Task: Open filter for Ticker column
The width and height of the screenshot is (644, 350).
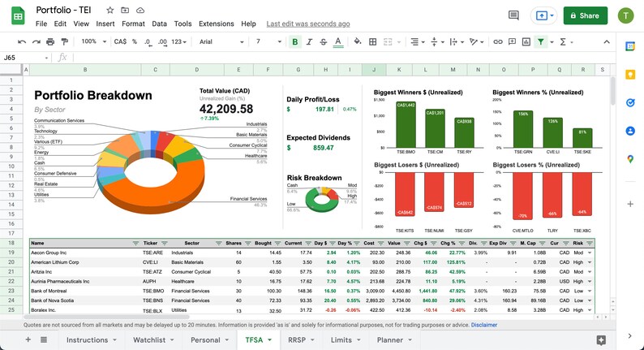Action: 165,244
